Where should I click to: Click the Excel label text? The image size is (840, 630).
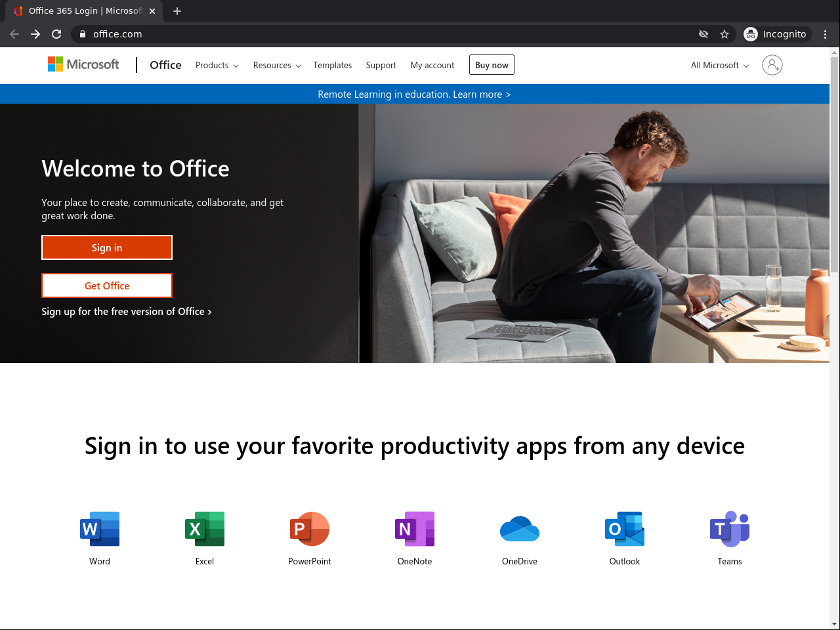(x=205, y=561)
